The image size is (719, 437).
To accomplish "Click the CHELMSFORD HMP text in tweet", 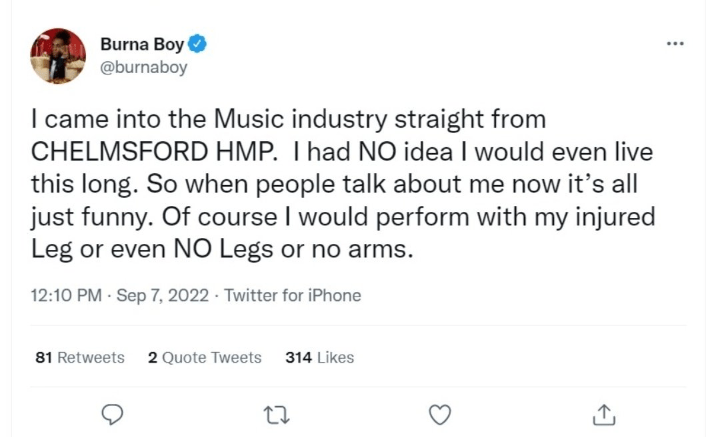I will [150, 152].
